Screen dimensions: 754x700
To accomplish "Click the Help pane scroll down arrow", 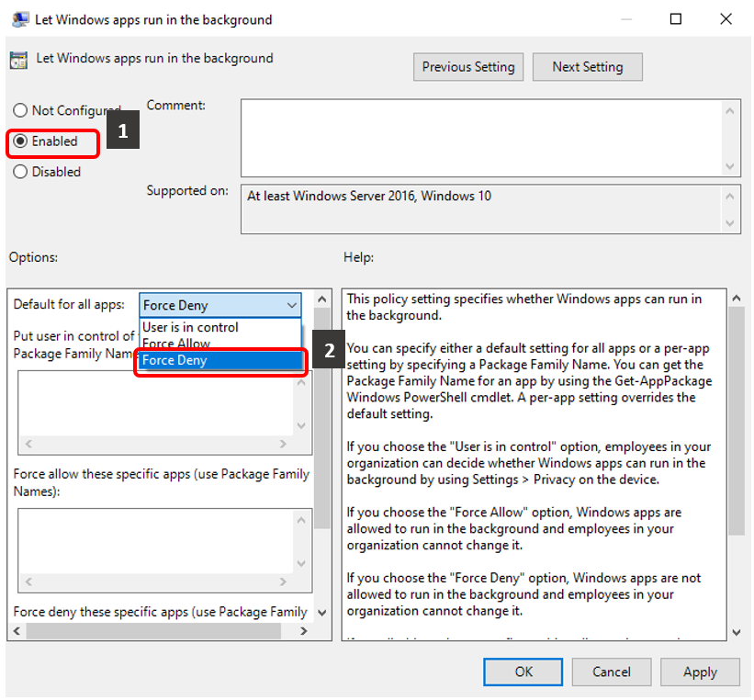I will point(737,633).
